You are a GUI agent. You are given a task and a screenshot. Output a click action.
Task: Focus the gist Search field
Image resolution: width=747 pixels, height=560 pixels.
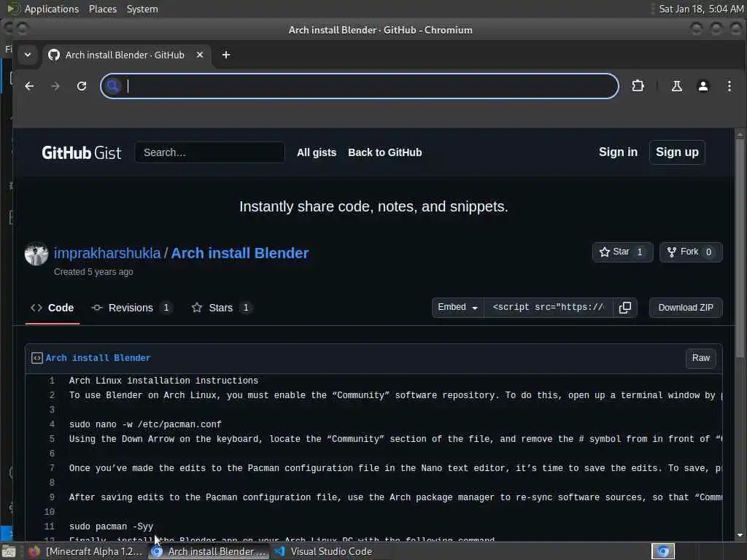click(x=209, y=152)
